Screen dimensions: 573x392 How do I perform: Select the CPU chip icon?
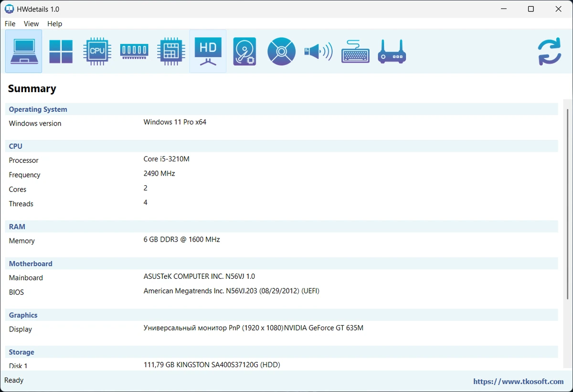coord(97,52)
